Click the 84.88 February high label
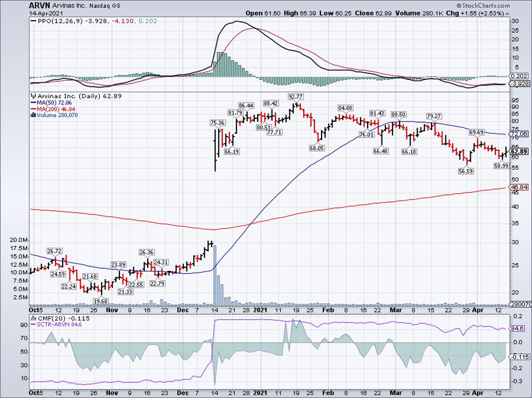 (x=345, y=108)
